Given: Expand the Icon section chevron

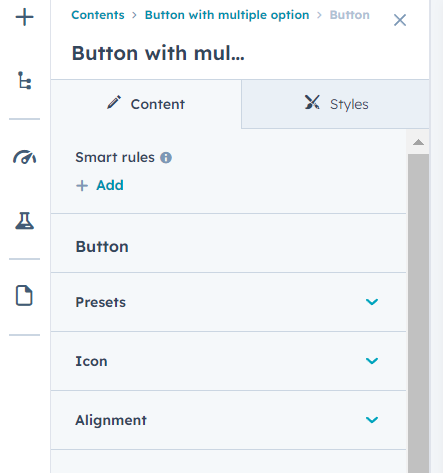Looking at the screenshot, I should [x=372, y=361].
